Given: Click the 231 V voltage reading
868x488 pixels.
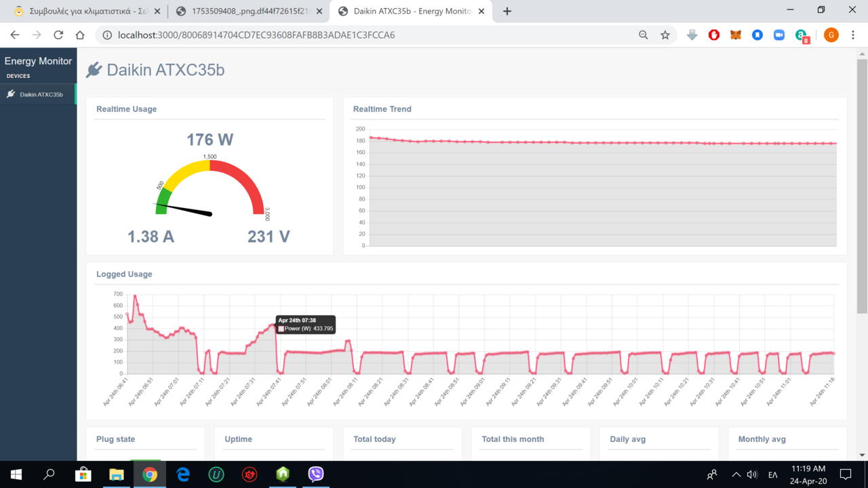Looking at the screenshot, I should pyautogui.click(x=269, y=237).
